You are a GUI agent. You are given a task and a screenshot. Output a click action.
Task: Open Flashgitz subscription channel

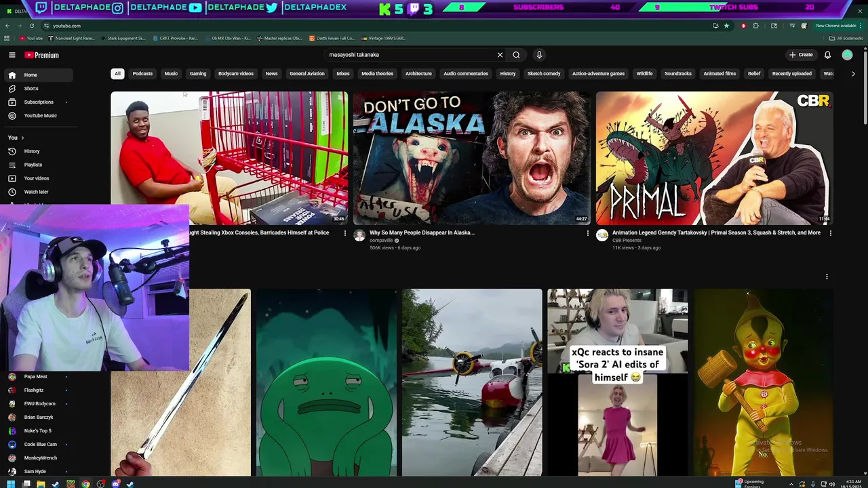(39, 390)
